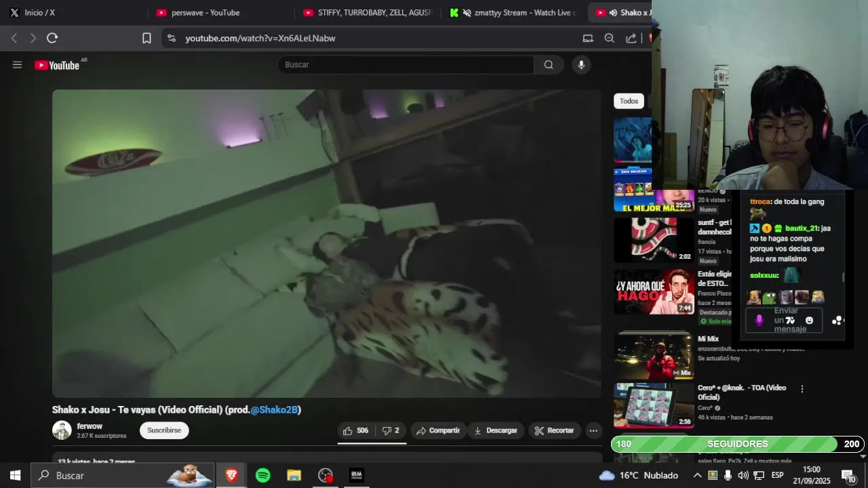Image resolution: width=868 pixels, height=488 pixels.
Task: Click the ttroca username in chat
Action: [x=760, y=201]
